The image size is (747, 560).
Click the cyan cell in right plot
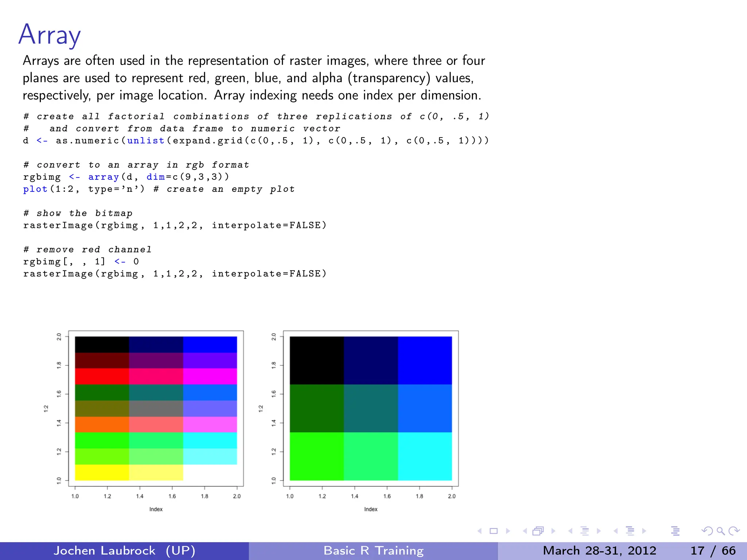[425, 456]
